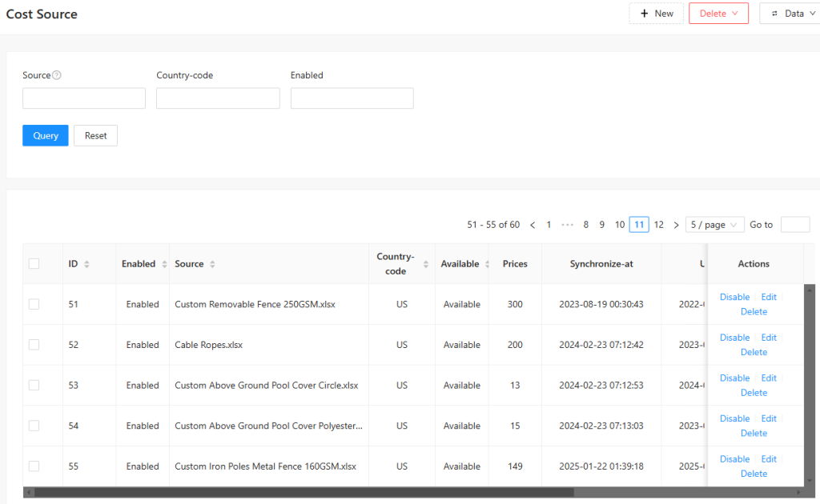820x504 pixels.
Task: Delete the Pool Cover Circle.xlsx row
Action: 754,393
